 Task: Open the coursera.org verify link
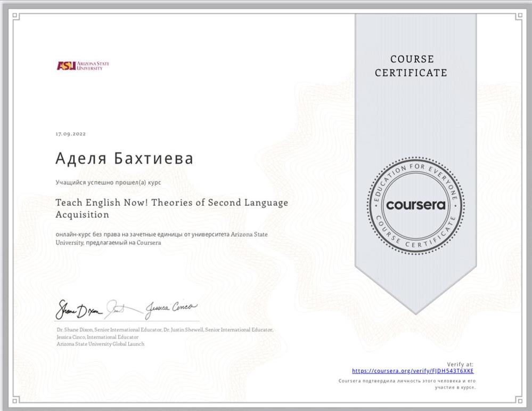point(413,370)
